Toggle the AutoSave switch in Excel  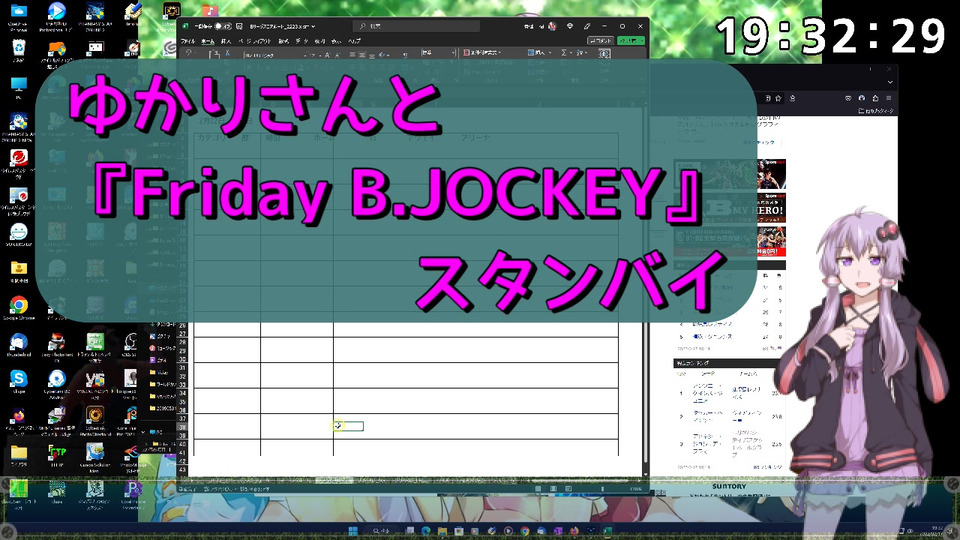tap(223, 26)
